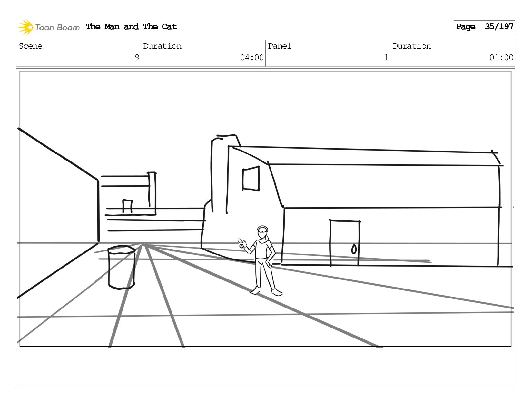
Task: Click the trash can in the drawing
Action: [x=122, y=267]
